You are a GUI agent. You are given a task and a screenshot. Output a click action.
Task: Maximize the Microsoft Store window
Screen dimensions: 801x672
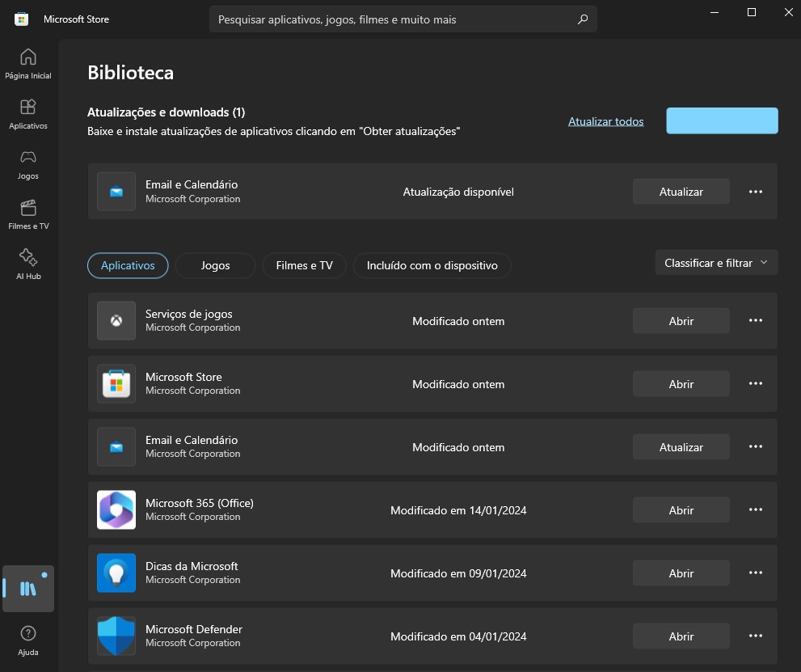tap(752, 12)
